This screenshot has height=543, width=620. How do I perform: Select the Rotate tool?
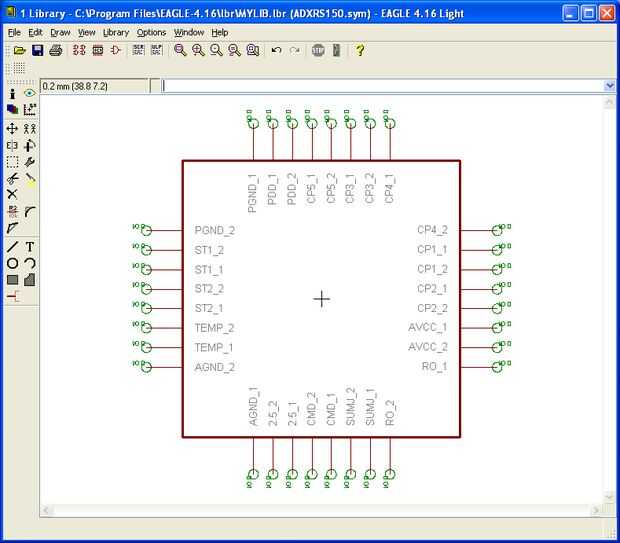[x=30, y=146]
